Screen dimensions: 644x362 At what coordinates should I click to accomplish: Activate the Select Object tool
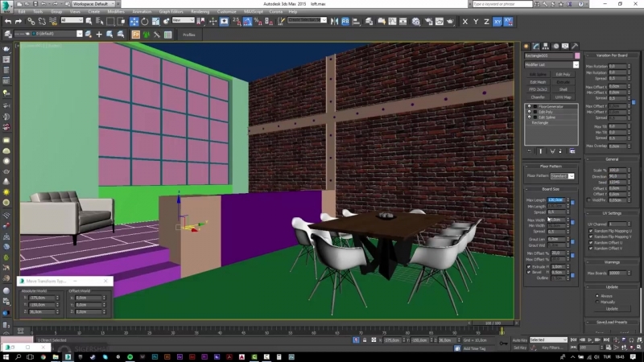[89, 22]
